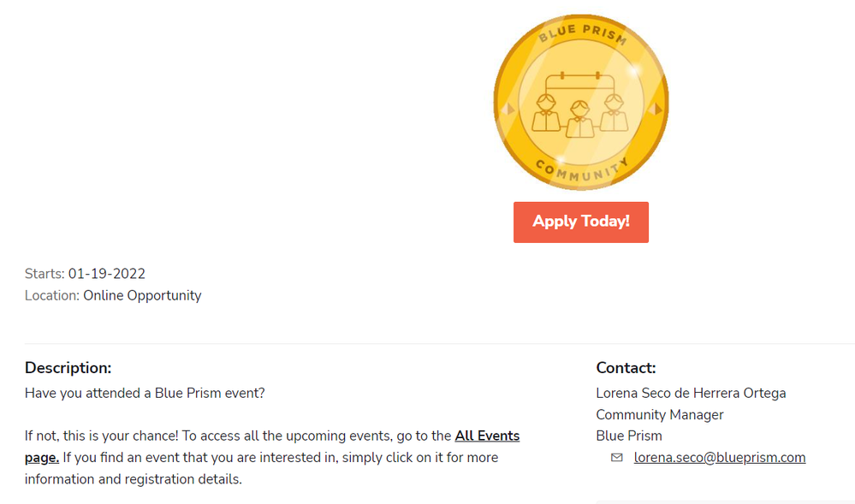The height and width of the screenshot is (504, 855).
Task: Click the envelope icon beside the email
Action: tap(616, 458)
